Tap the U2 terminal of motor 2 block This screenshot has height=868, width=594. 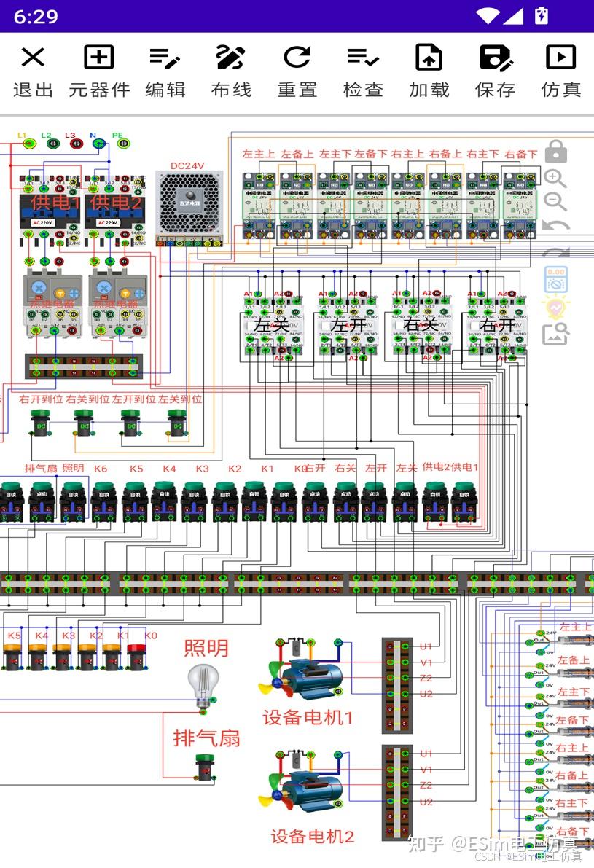click(x=406, y=801)
